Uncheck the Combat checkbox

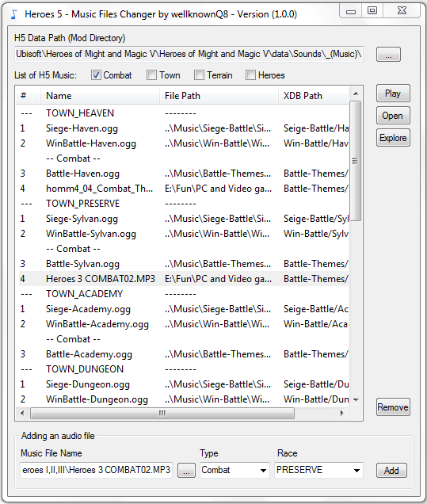96,75
